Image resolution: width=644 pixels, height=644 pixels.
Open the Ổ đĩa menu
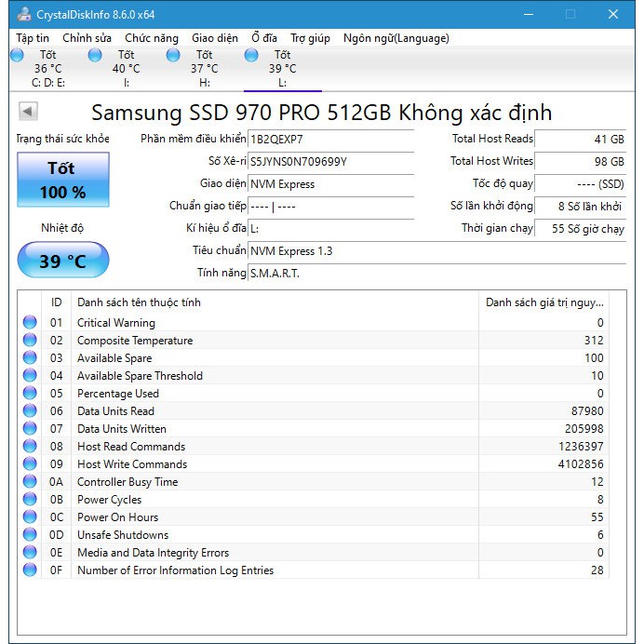coord(264,38)
